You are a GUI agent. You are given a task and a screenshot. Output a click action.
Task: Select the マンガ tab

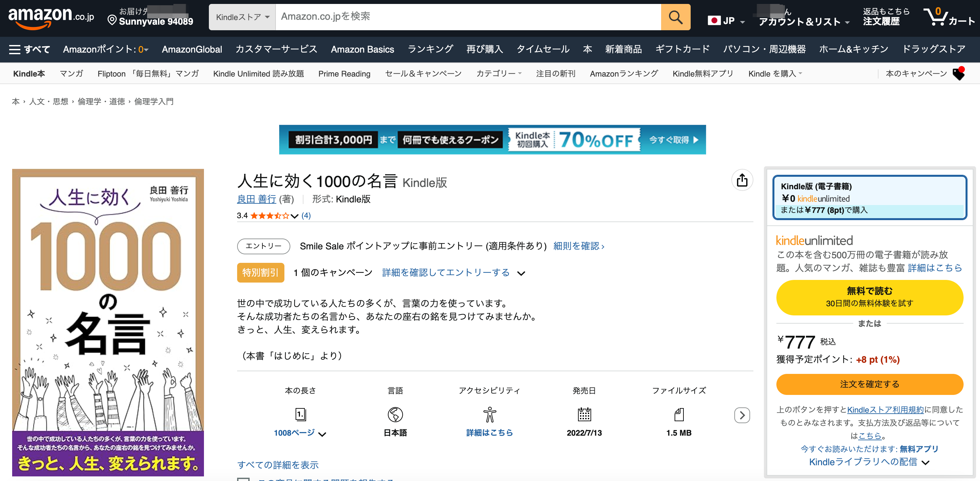[x=72, y=74]
